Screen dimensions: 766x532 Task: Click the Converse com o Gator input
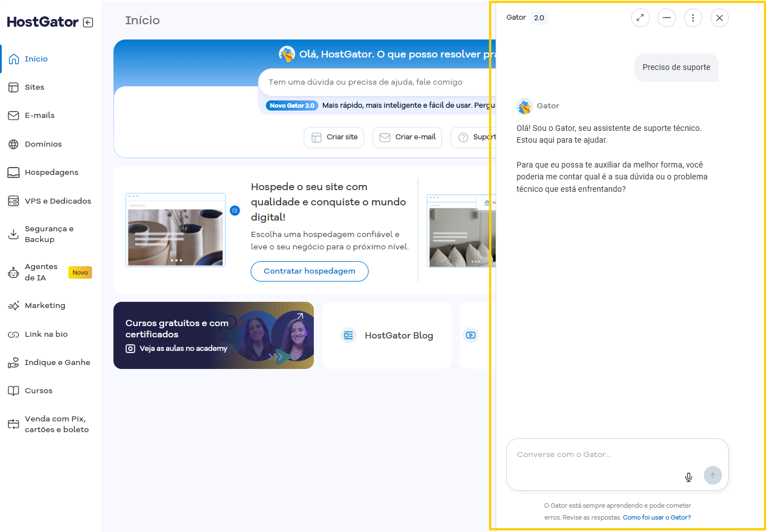[x=618, y=464]
